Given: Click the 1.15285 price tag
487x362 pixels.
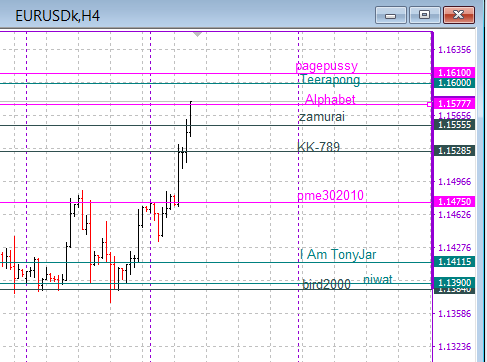Looking at the screenshot, I should point(454,151).
